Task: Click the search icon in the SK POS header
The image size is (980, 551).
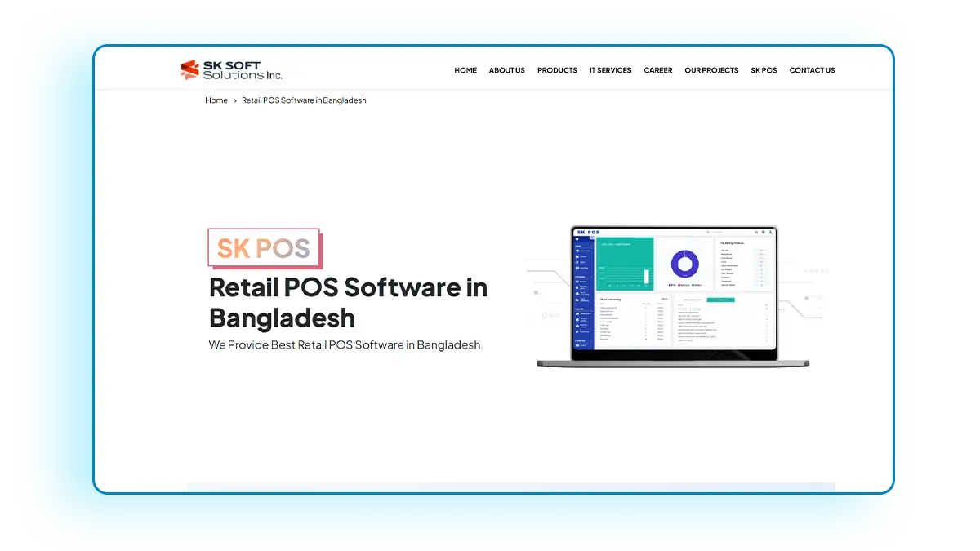Action: tap(708, 232)
